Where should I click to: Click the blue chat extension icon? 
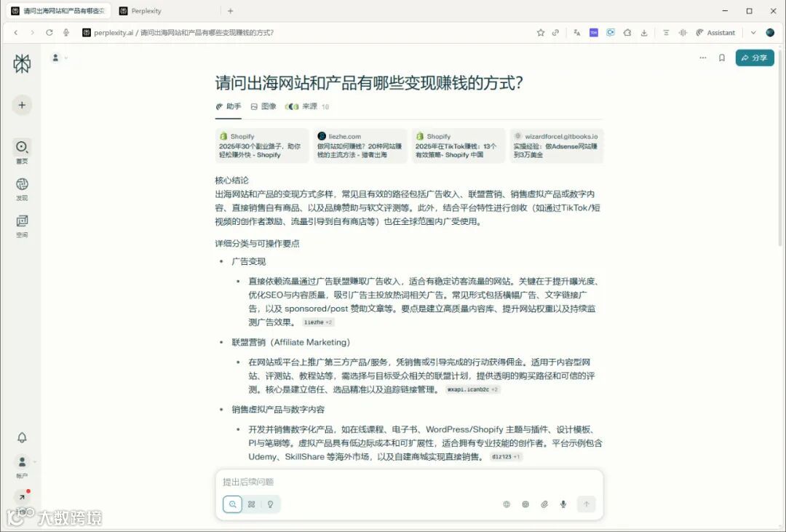[x=610, y=33]
